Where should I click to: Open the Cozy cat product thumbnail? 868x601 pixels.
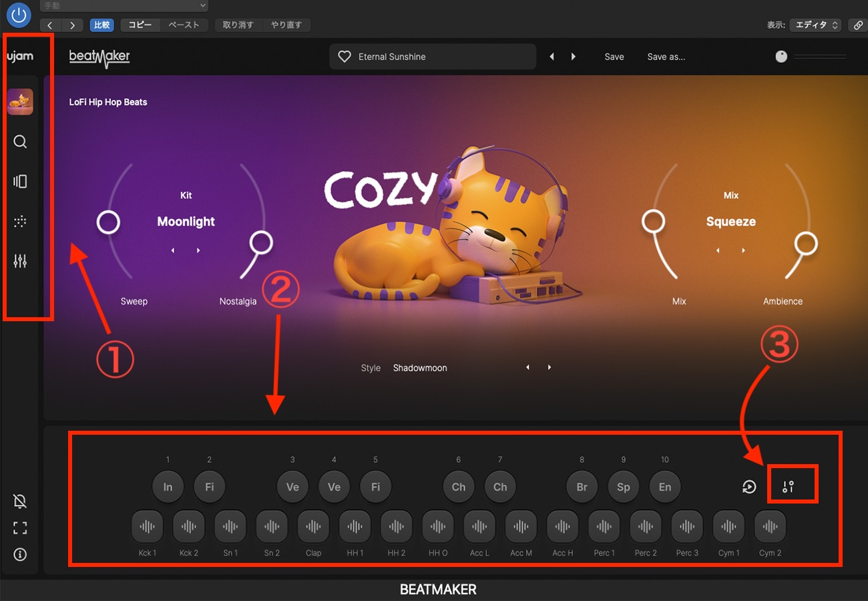point(20,102)
